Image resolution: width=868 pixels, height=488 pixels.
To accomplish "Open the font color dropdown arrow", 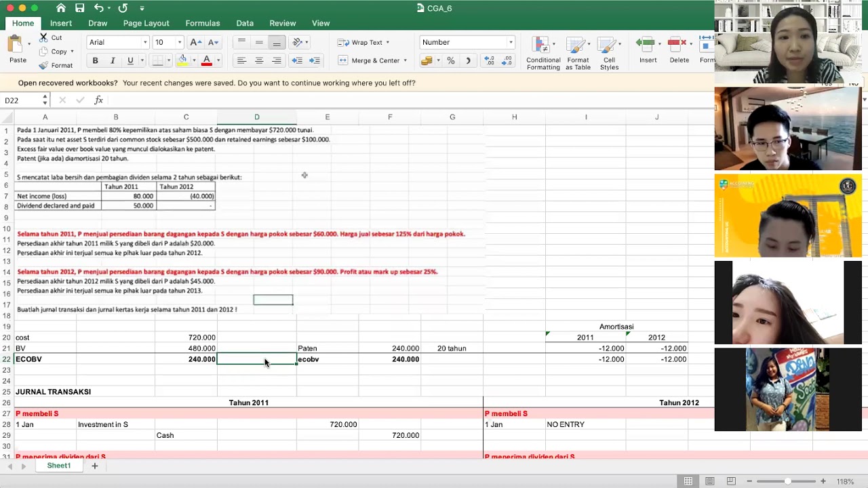I will (218, 60).
